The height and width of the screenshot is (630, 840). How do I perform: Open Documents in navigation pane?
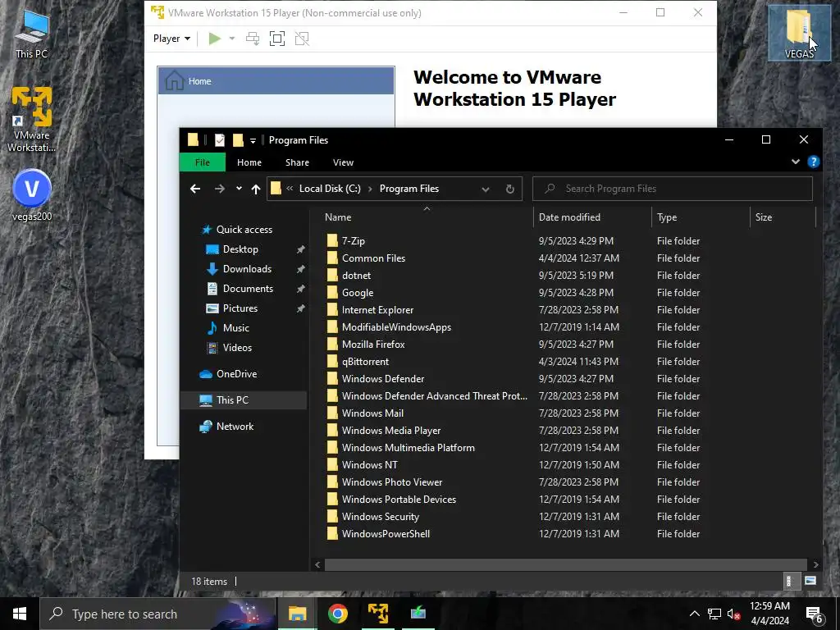tap(248, 288)
